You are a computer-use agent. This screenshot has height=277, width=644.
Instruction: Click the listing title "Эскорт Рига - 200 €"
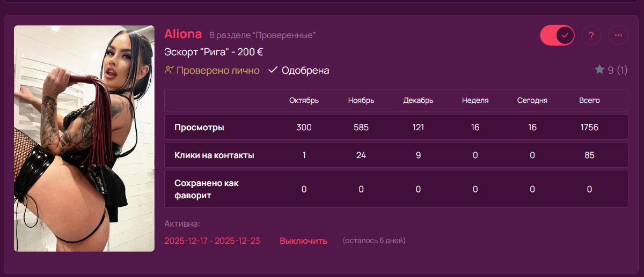[214, 53]
